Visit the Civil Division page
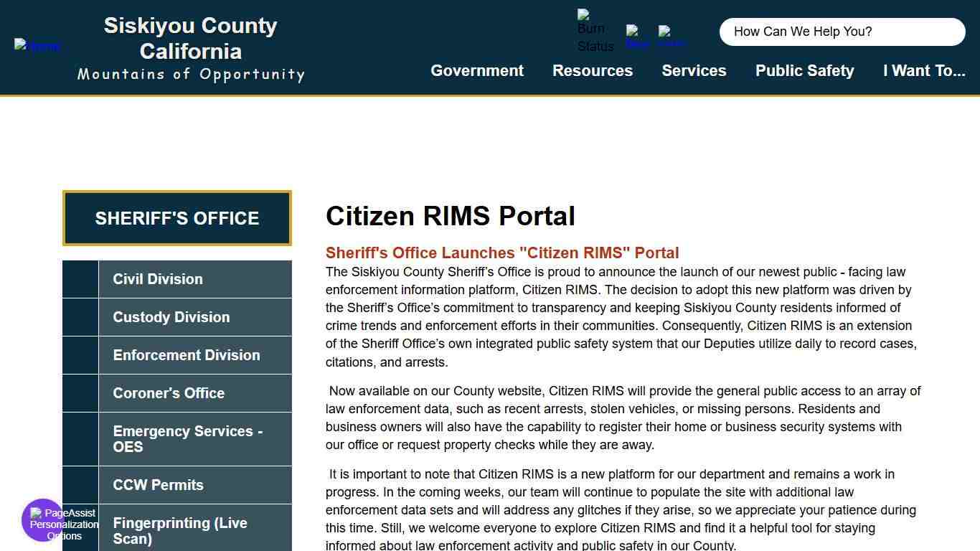Screen dimensions: 980x551 click(x=158, y=279)
